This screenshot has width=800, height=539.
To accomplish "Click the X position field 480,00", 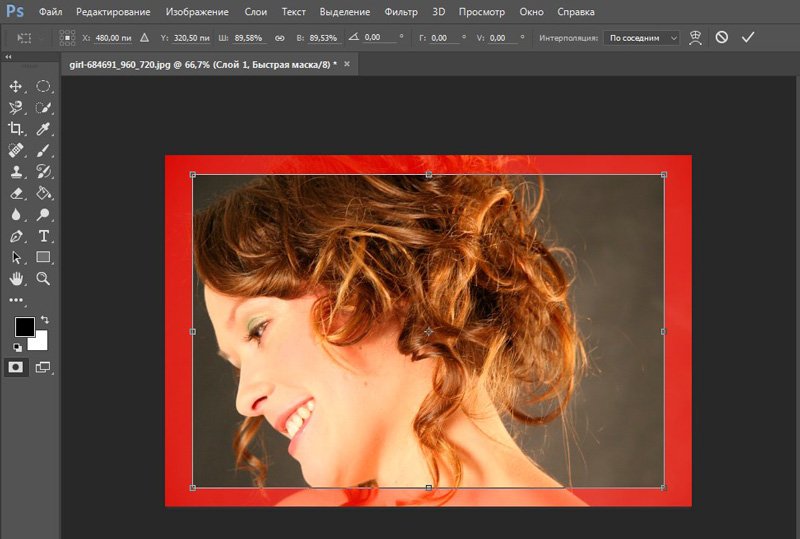I will tap(113, 38).
